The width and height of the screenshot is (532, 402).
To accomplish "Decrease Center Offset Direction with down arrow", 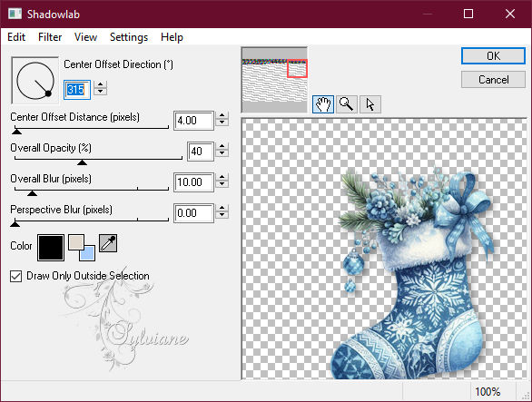I will (x=100, y=92).
